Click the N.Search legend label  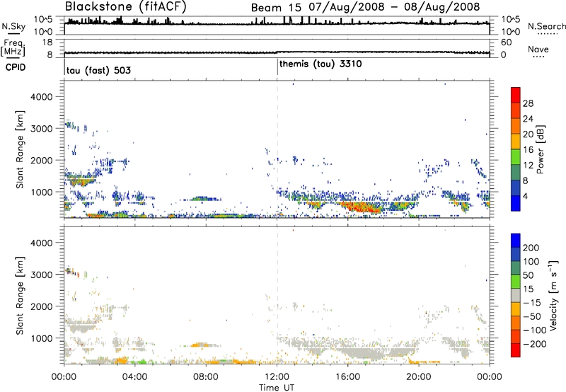point(546,26)
